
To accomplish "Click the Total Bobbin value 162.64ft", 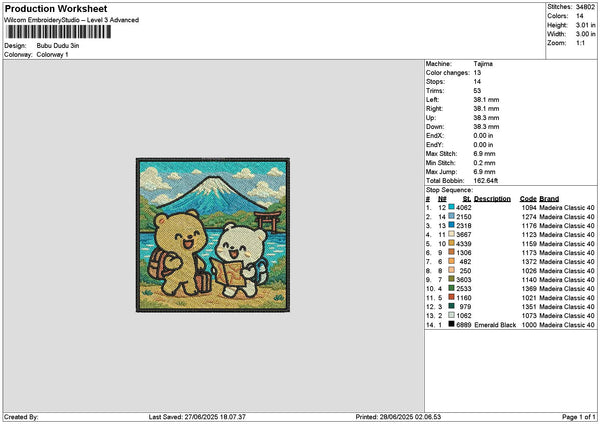I will pos(486,181).
